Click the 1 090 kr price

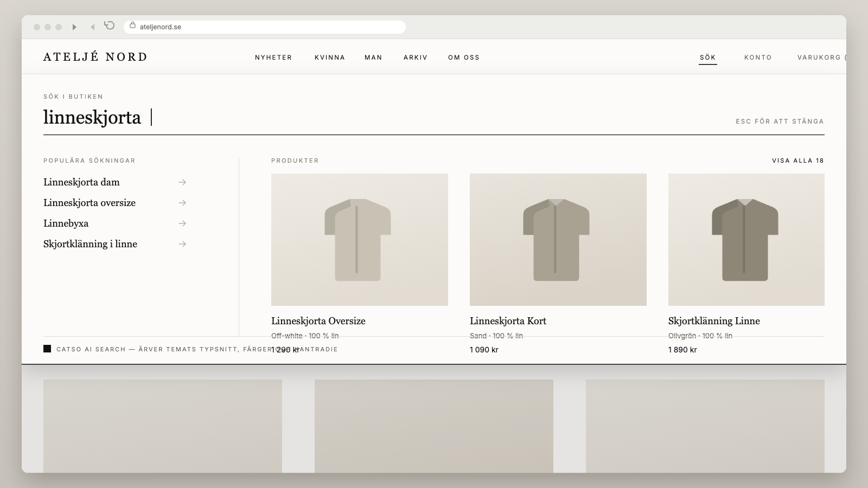coord(484,350)
